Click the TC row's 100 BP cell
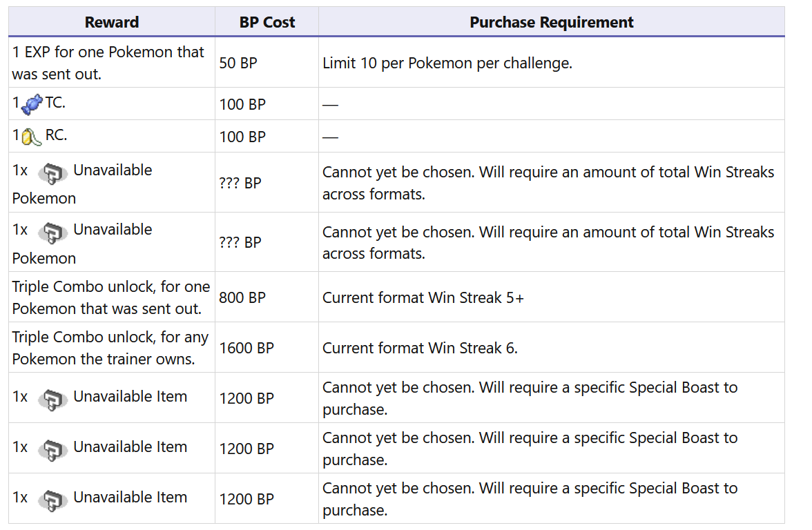The image size is (812, 530). click(x=242, y=105)
